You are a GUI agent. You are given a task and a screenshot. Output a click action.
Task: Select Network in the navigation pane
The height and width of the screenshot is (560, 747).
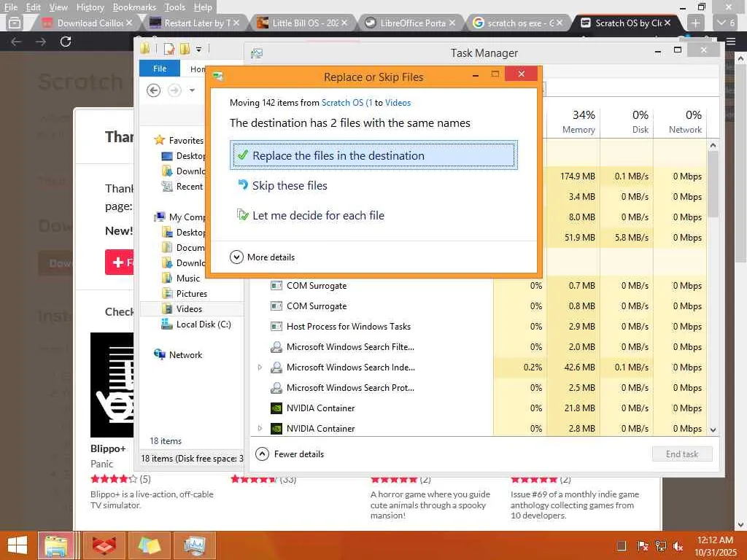(x=185, y=355)
